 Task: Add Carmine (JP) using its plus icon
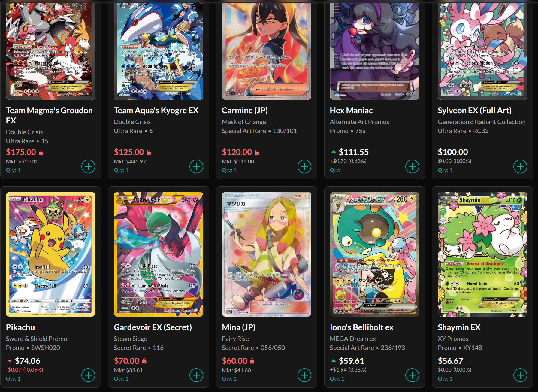[304, 166]
